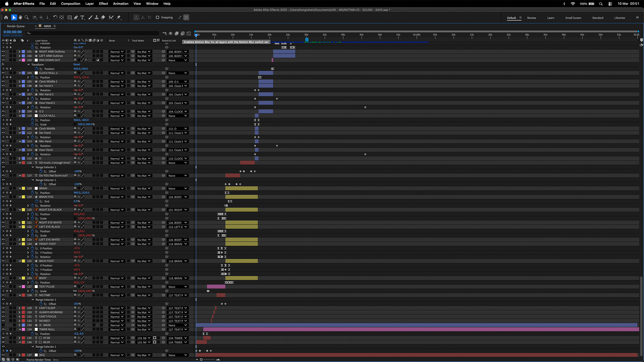Select the Eraser tool
644x362 pixels.
tap(103, 17)
